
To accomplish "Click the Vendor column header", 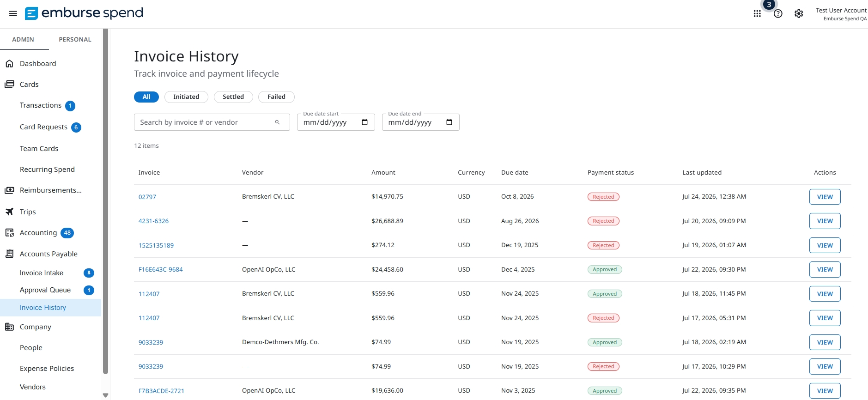I will coord(253,173).
